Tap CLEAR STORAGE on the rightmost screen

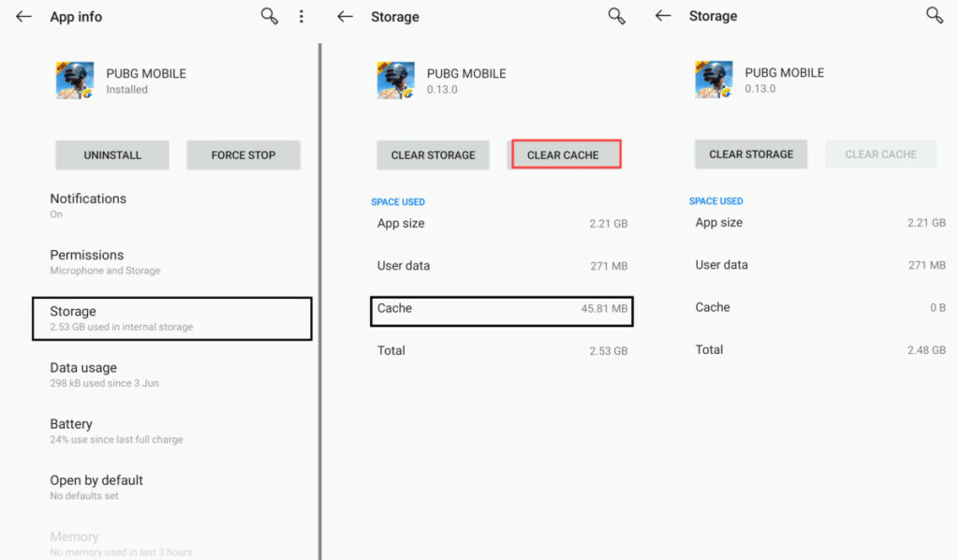751,155
